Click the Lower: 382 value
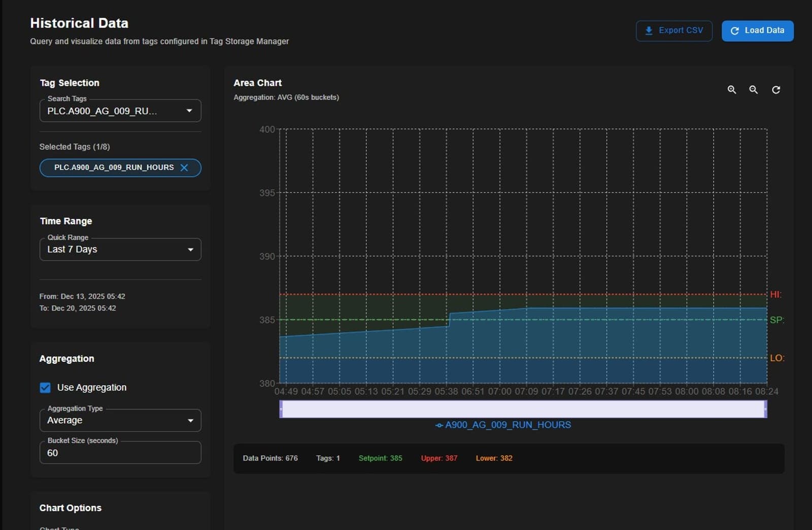The height and width of the screenshot is (530, 812). click(x=494, y=458)
